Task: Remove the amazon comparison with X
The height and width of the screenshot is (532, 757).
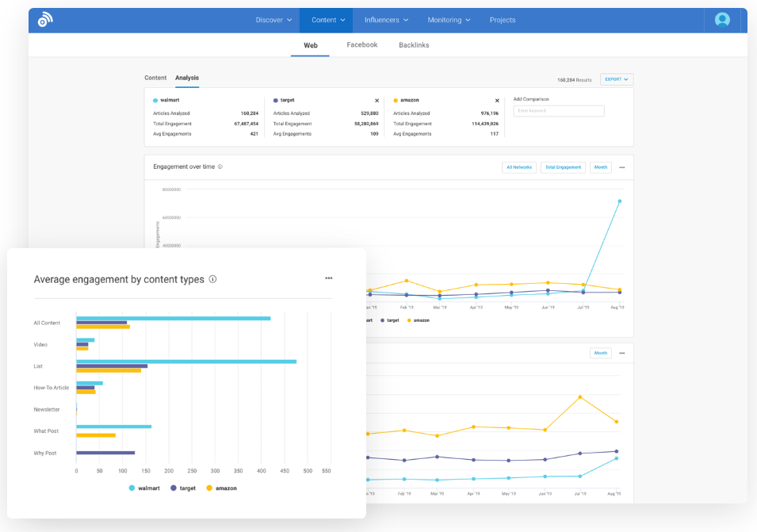Action: (497, 101)
